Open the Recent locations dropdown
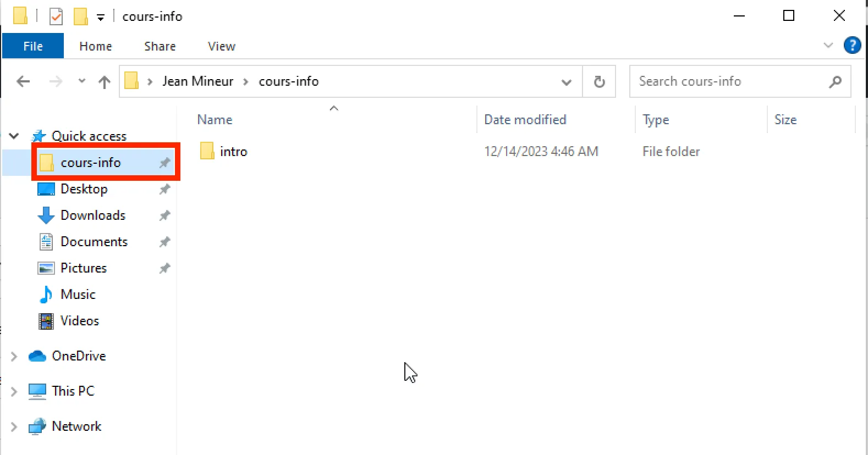 82,81
